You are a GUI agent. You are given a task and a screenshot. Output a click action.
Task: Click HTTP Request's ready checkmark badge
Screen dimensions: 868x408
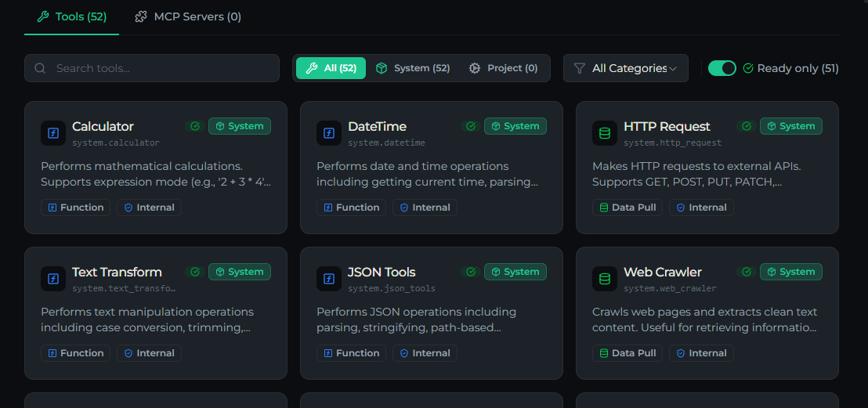[747, 126]
